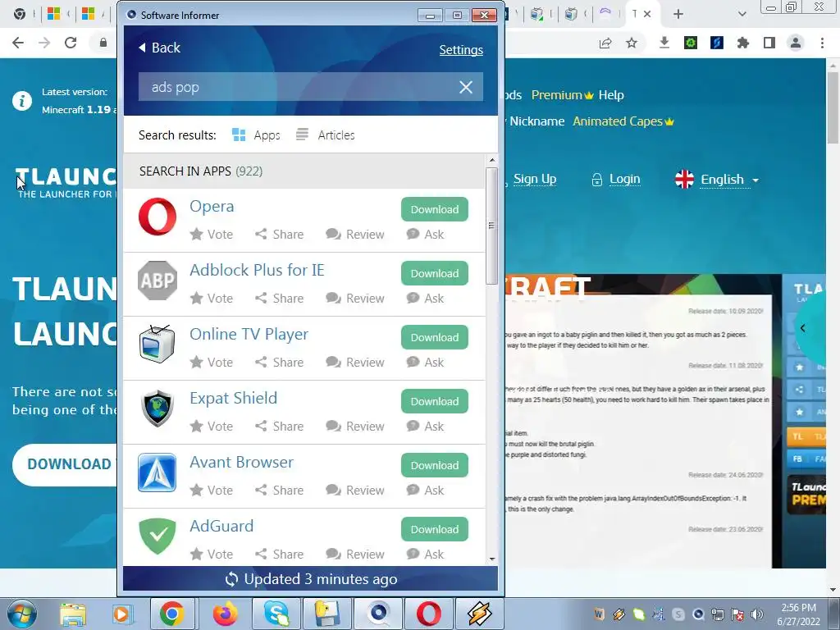Vote for Adblock Plus for IE
Viewport: 840px width, 630px height.
click(x=212, y=299)
